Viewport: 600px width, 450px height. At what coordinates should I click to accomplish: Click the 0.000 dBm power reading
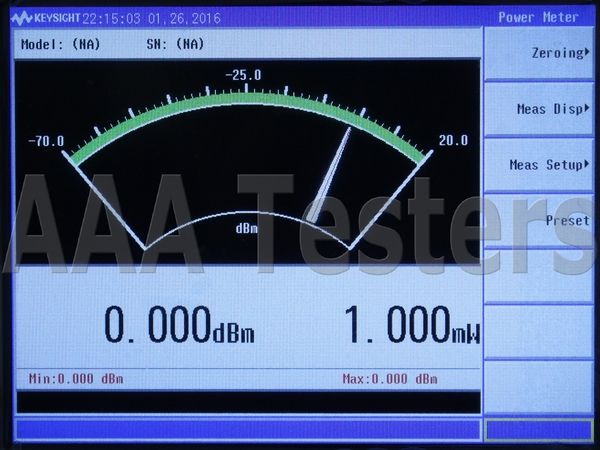[179, 325]
